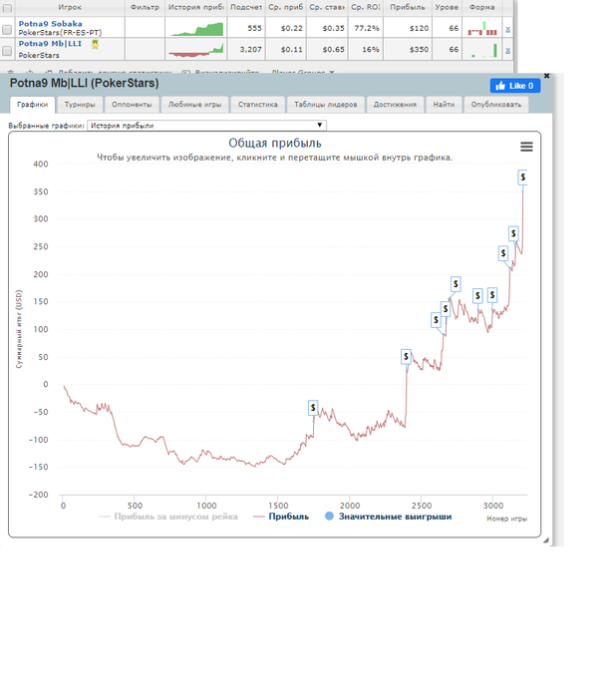Toggle Значительные выигрыши legend item
The height and width of the screenshot is (698, 616).
click(x=388, y=517)
